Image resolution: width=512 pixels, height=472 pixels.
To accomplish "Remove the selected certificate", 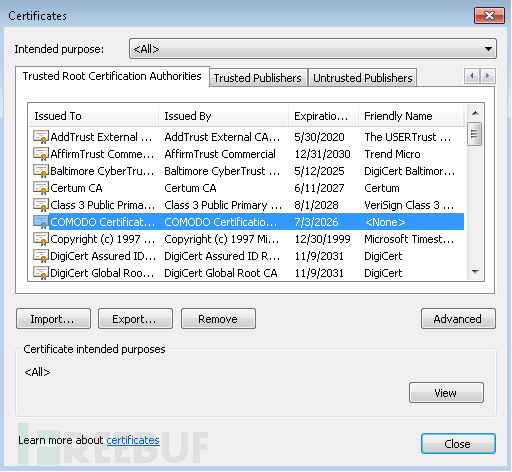I will (x=218, y=319).
